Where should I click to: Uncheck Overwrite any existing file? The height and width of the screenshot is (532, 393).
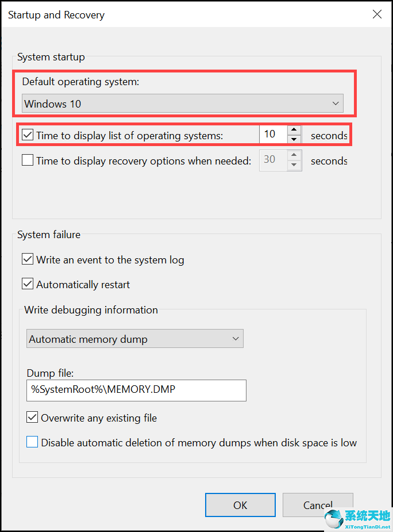[32, 417]
